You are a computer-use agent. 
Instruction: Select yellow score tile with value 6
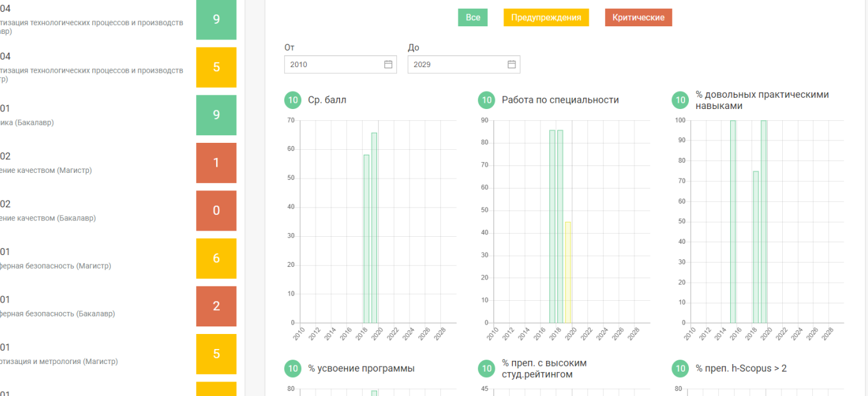point(216,258)
